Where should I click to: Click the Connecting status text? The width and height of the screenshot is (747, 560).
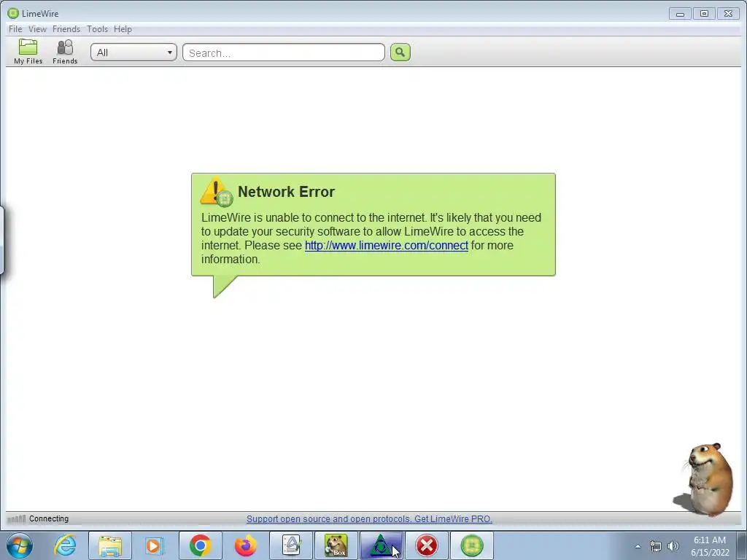pos(49,518)
